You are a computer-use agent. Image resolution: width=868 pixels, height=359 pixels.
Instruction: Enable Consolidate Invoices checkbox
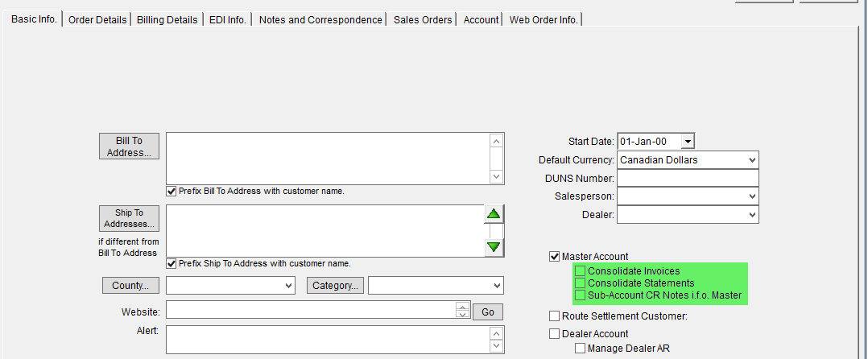[580, 271]
